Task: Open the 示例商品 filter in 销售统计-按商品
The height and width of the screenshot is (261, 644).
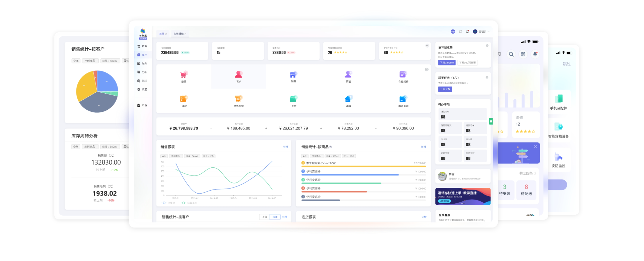Action: tap(315, 156)
